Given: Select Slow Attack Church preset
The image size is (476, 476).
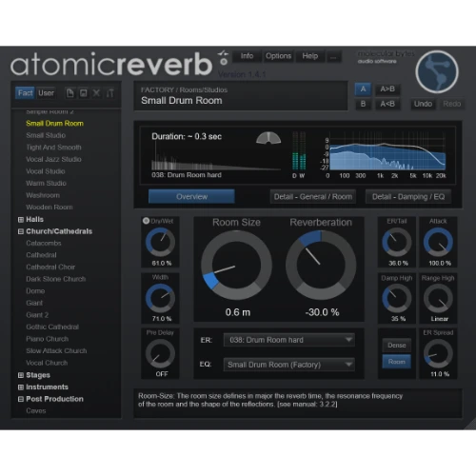Looking at the screenshot, I should [56, 351].
